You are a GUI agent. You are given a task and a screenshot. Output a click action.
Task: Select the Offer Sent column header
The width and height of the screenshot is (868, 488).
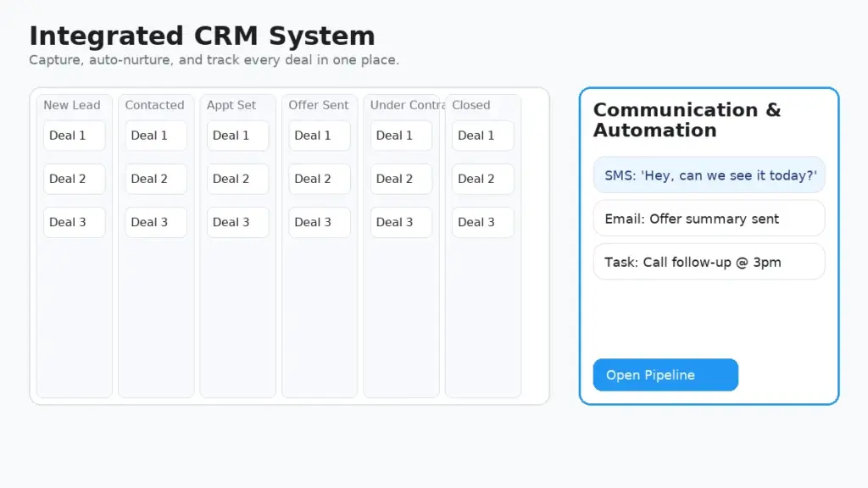coord(319,105)
